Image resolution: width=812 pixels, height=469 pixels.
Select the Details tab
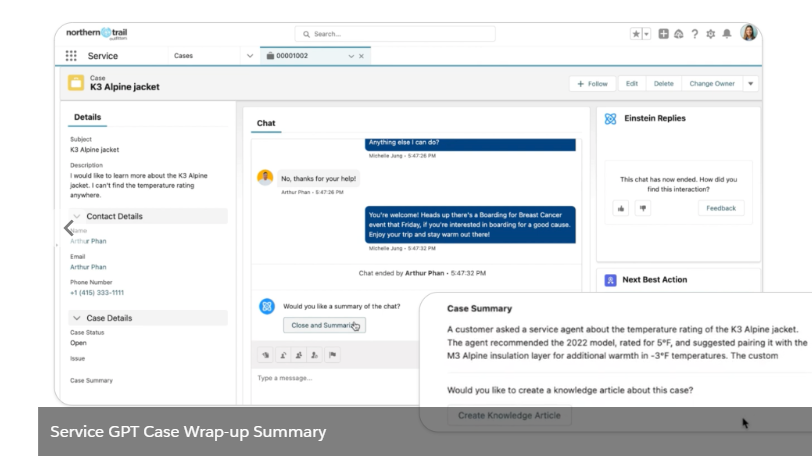88,117
